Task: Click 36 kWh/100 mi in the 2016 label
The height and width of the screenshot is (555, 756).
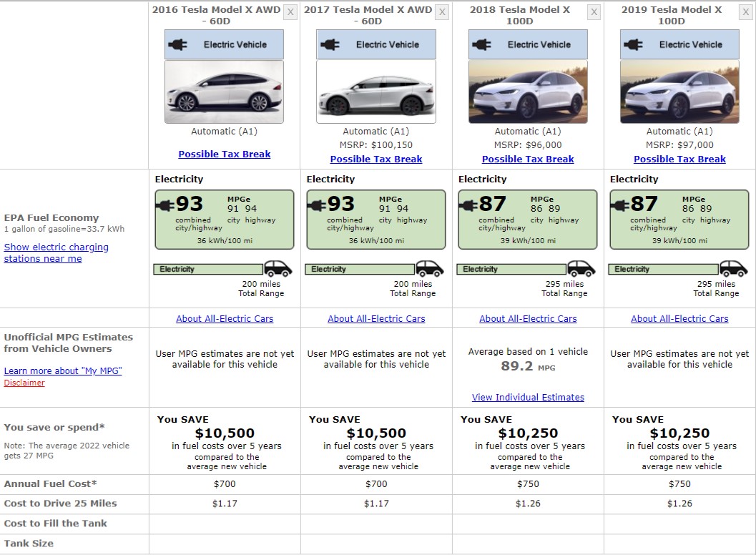Action: coord(225,240)
